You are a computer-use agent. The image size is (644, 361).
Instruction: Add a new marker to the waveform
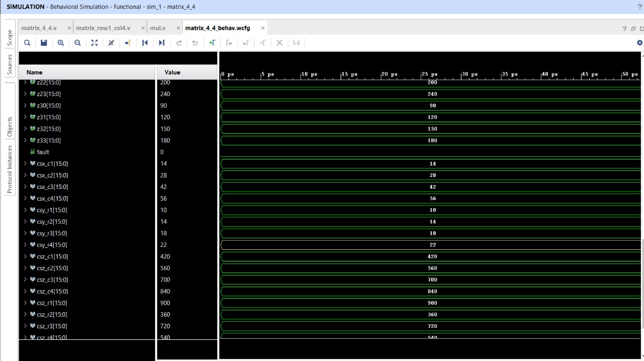pyautogui.click(x=212, y=43)
